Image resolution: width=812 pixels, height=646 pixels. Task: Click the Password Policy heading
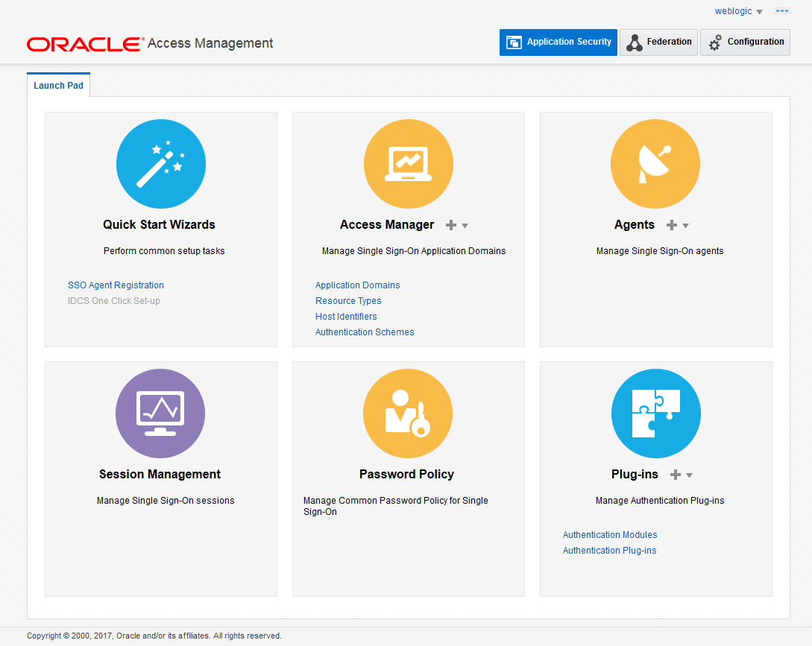coord(406,474)
